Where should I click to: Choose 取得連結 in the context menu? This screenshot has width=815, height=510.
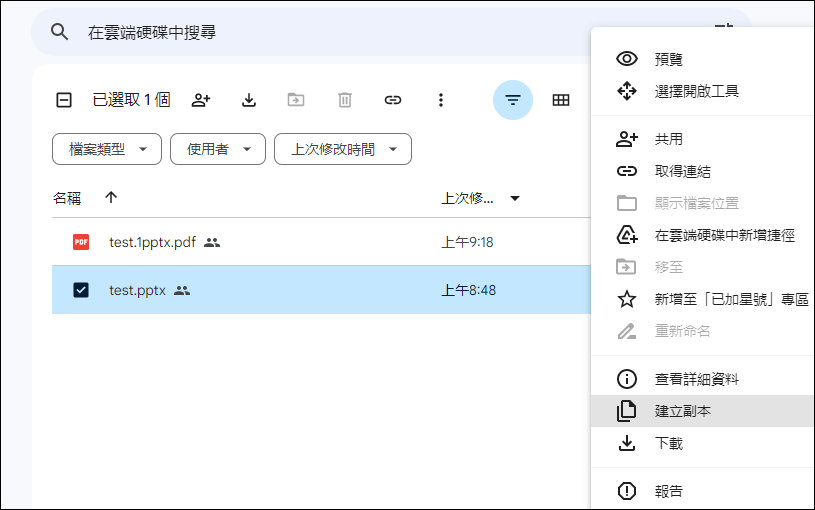pos(703,171)
